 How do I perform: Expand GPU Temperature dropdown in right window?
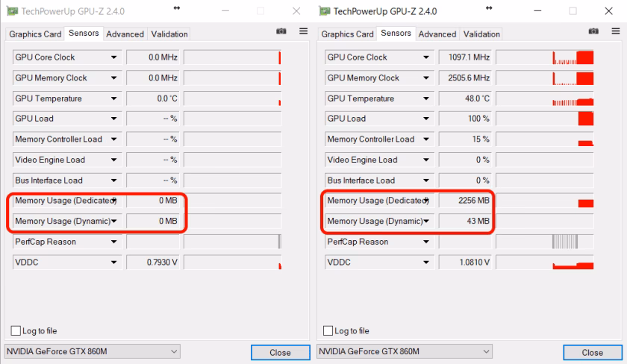click(427, 98)
